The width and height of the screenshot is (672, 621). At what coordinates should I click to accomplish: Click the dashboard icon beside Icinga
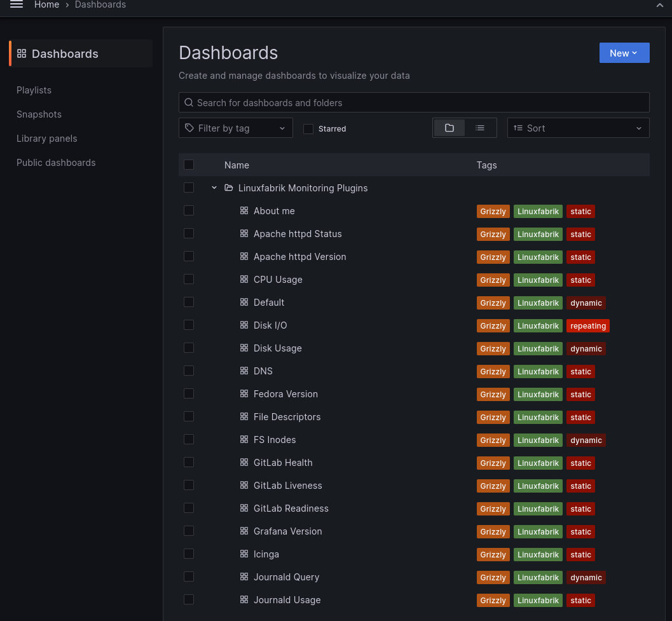[x=244, y=554]
